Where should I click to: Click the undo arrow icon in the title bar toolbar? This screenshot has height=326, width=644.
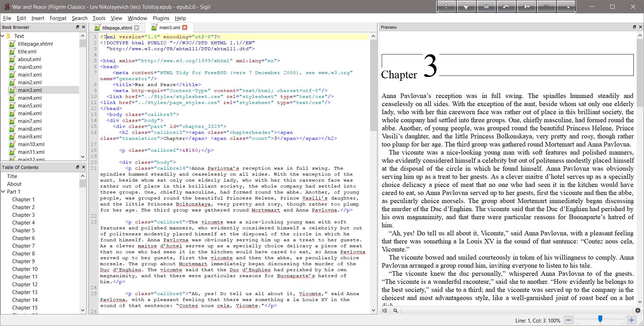tap(506, 7)
